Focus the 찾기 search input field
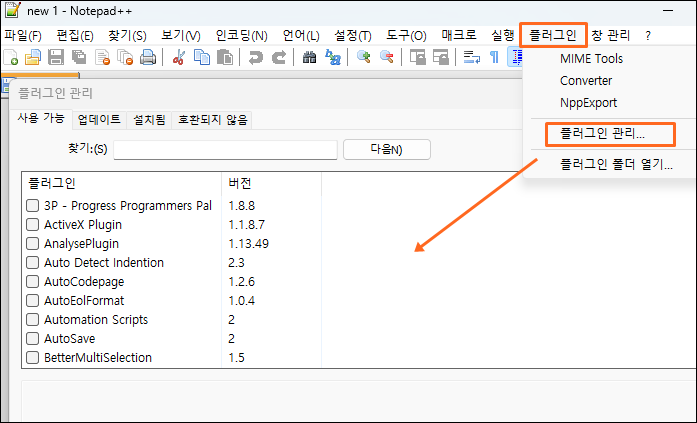This screenshot has height=423, width=697. pos(225,150)
